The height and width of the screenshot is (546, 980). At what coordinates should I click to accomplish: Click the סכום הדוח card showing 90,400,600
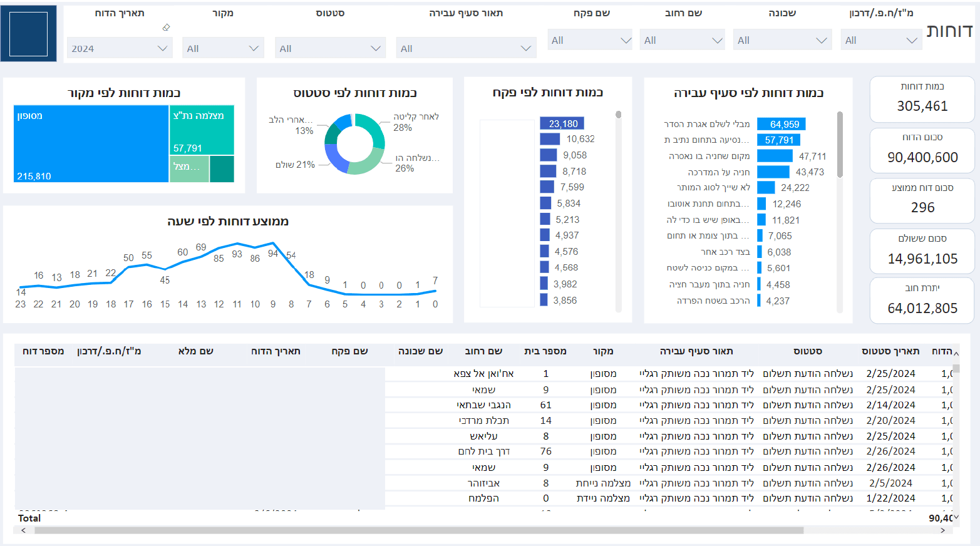[922, 150]
